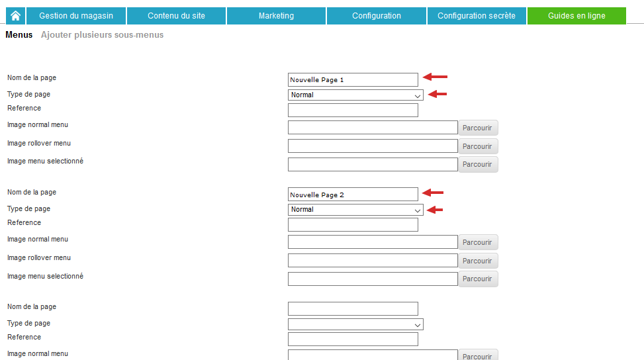Open the Marketing menu
Screen dimensions: 644x360
[276, 16]
